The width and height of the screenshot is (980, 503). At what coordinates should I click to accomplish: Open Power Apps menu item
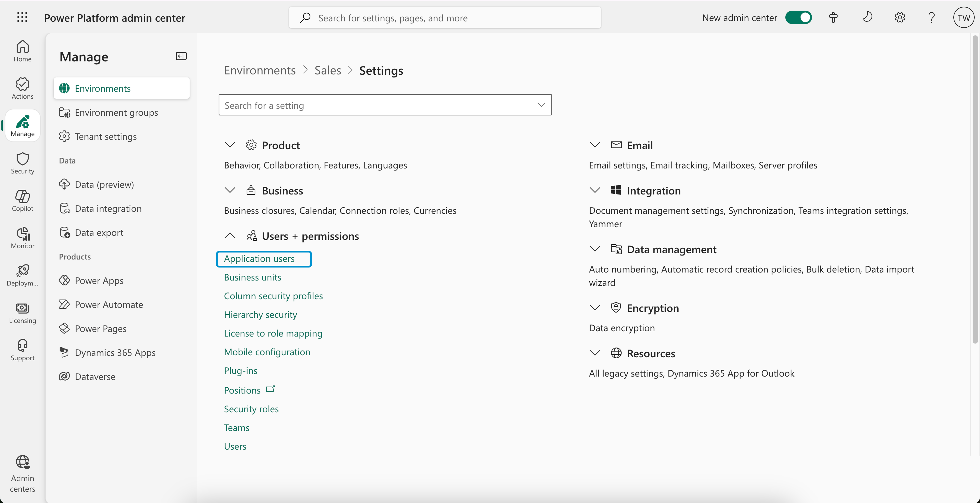[x=121, y=280]
